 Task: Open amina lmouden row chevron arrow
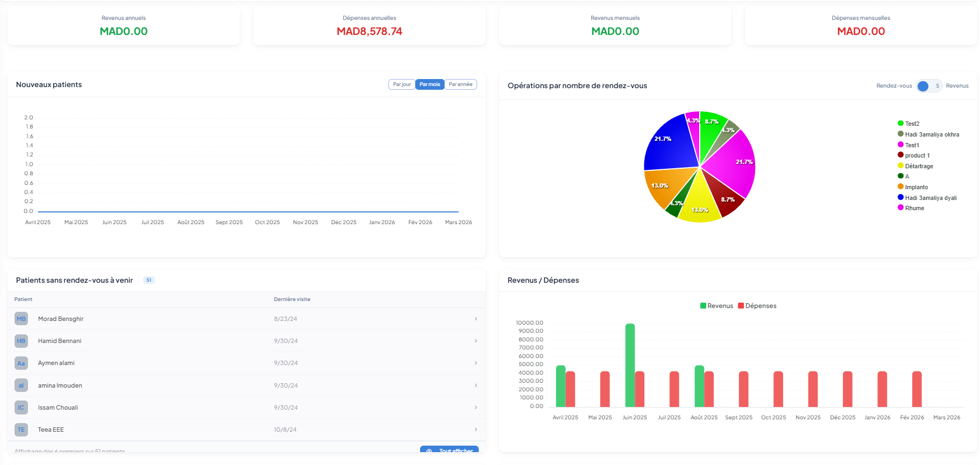coord(475,385)
